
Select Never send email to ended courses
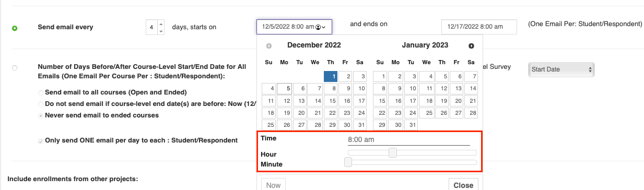(41, 115)
